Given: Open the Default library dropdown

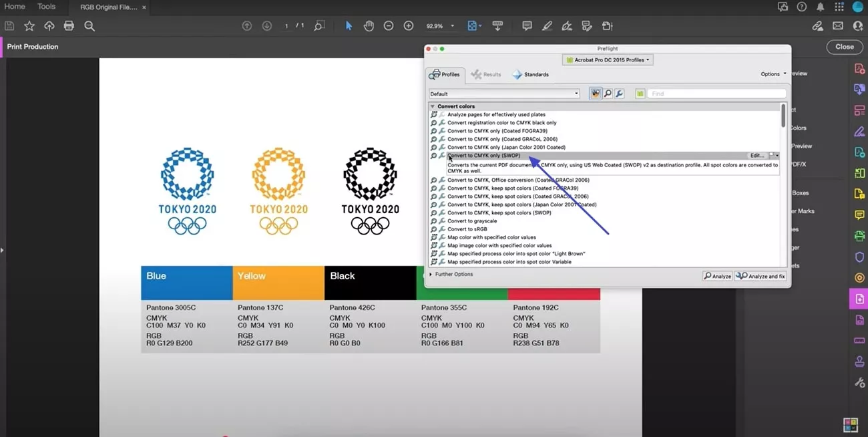Looking at the screenshot, I should point(504,94).
